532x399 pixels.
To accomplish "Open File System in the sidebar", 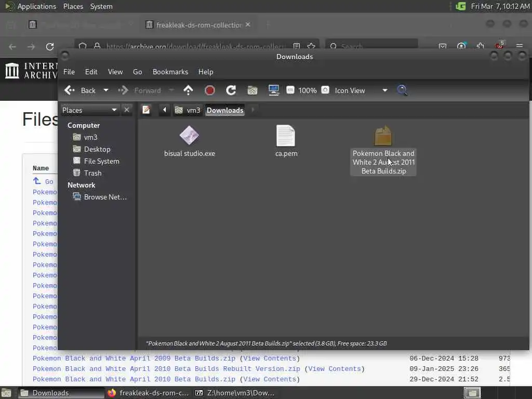I will point(96,161).
